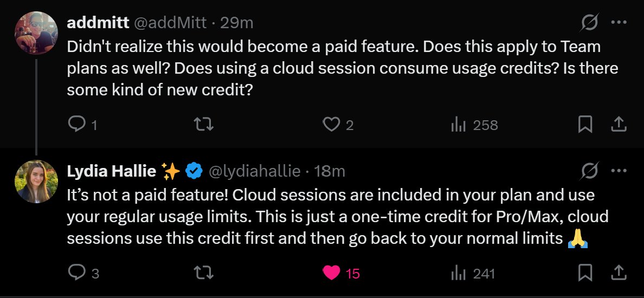Share Lydia Hallie's reply
Viewport: 644px width, 298px height.
click(x=618, y=272)
